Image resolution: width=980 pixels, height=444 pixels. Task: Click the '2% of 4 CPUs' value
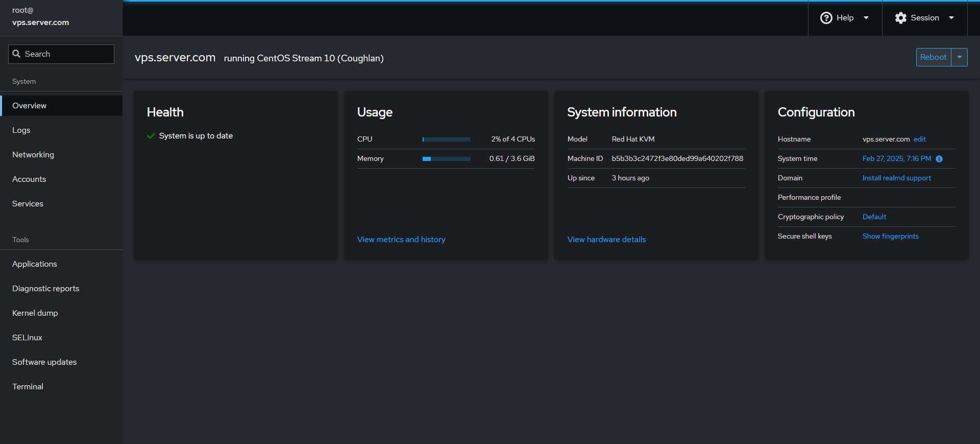pyautogui.click(x=513, y=139)
